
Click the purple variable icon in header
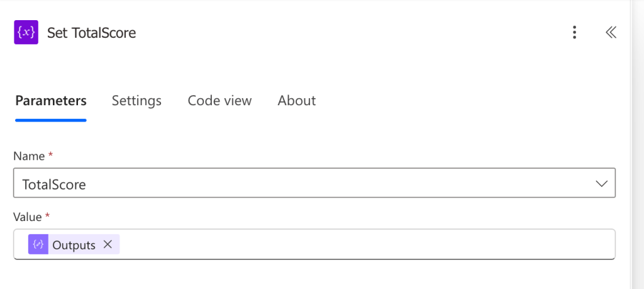[26, 32]
